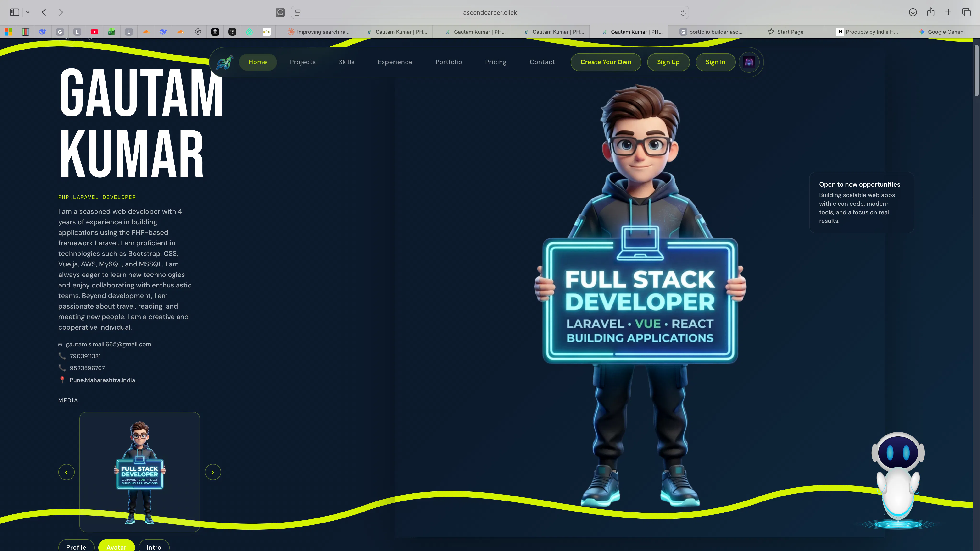Click the avatar thumbnail in the Media carousel
This screenshot has width=980, height=551.
[140, 472]
